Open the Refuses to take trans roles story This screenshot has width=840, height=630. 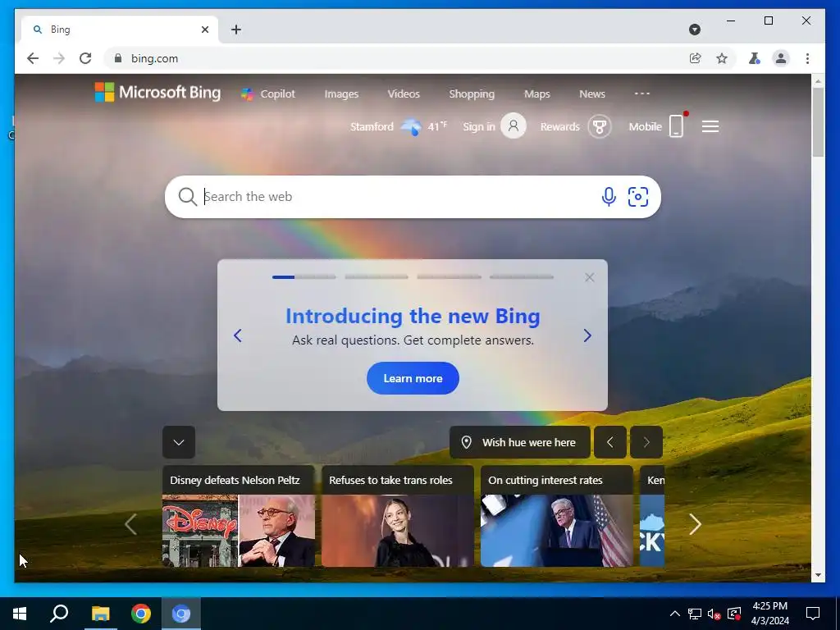[x=398, y=516]
